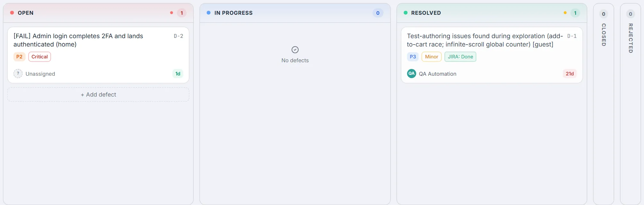
Task: Click the Rejected column 0 count
Action: [631, 14]
